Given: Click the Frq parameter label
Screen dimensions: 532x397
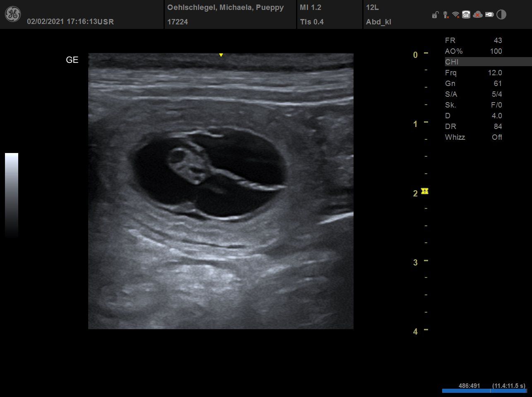Looking at the screenshot, I should [x=451, y=73].
